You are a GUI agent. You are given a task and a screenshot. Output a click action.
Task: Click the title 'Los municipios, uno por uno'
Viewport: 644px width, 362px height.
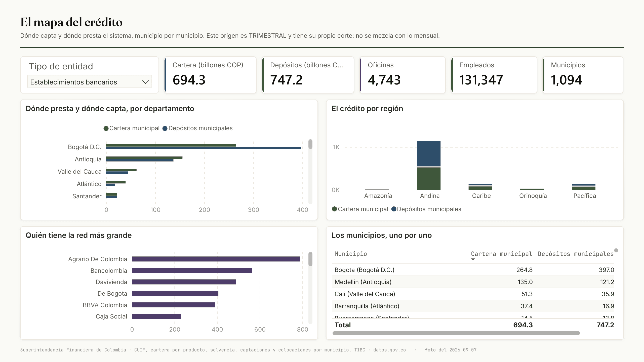click(382, 235)
